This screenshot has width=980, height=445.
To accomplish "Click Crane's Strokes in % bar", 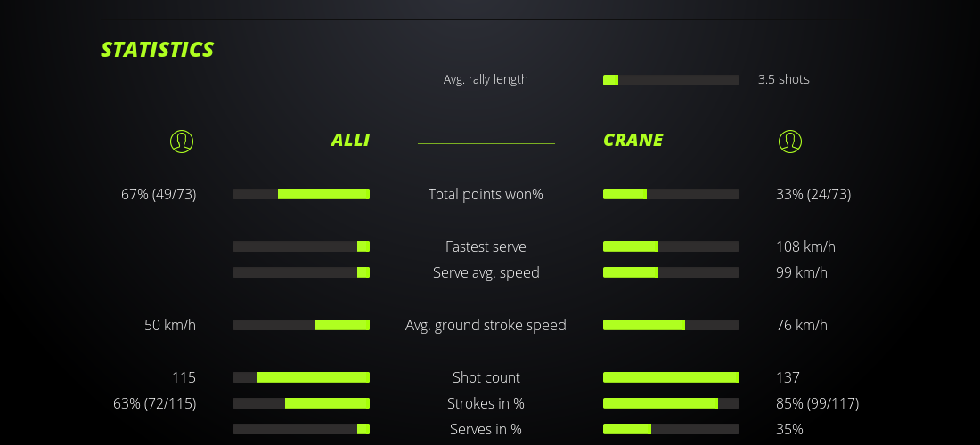I will (671, 403).
